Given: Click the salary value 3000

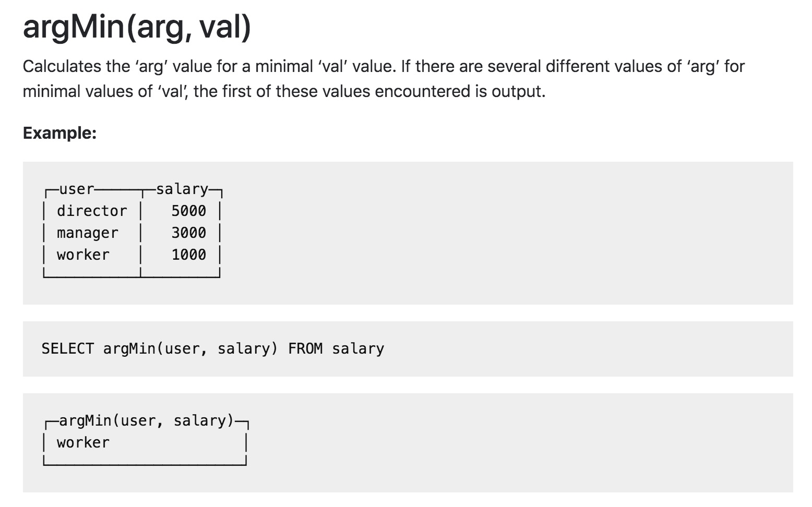Looking at the screenshot, I should point(189,233).
